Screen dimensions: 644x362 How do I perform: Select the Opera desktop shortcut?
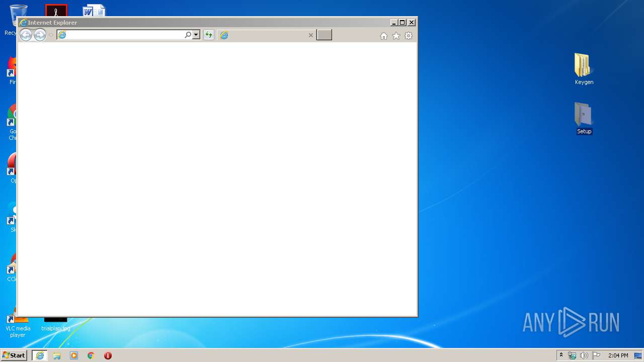[x=11, y=168]
